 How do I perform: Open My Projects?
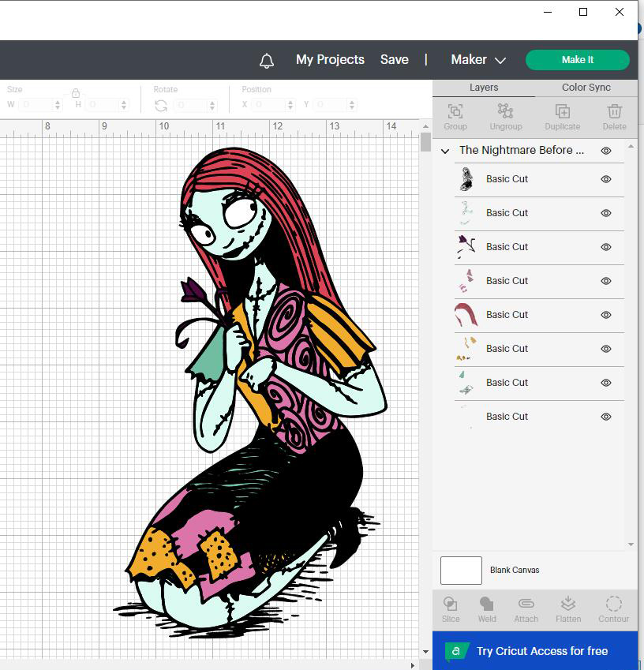(x=331, y=60)
